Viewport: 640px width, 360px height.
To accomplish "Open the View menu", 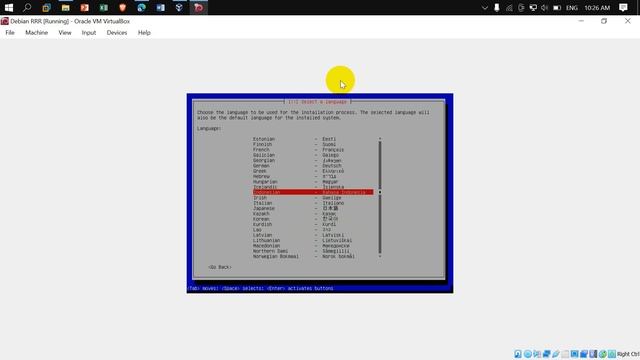I will 64,33.
